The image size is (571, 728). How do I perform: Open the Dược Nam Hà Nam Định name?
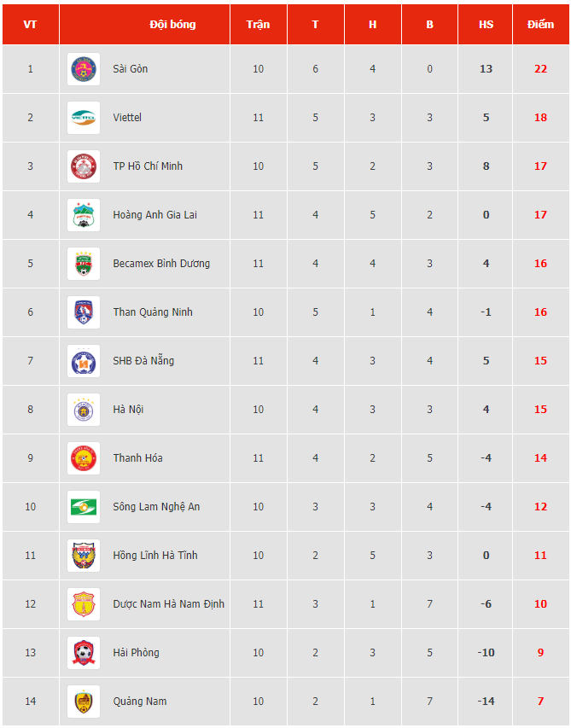(x=168, y=604)
